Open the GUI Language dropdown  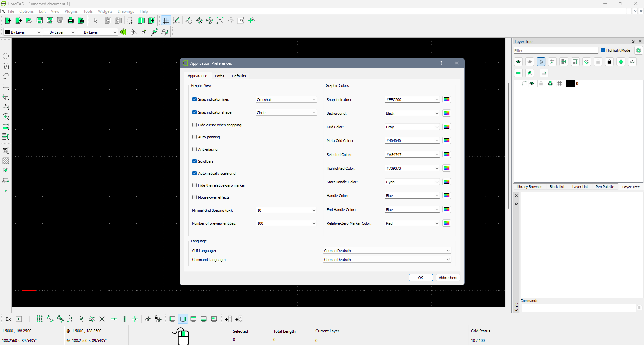pos(387,251)
